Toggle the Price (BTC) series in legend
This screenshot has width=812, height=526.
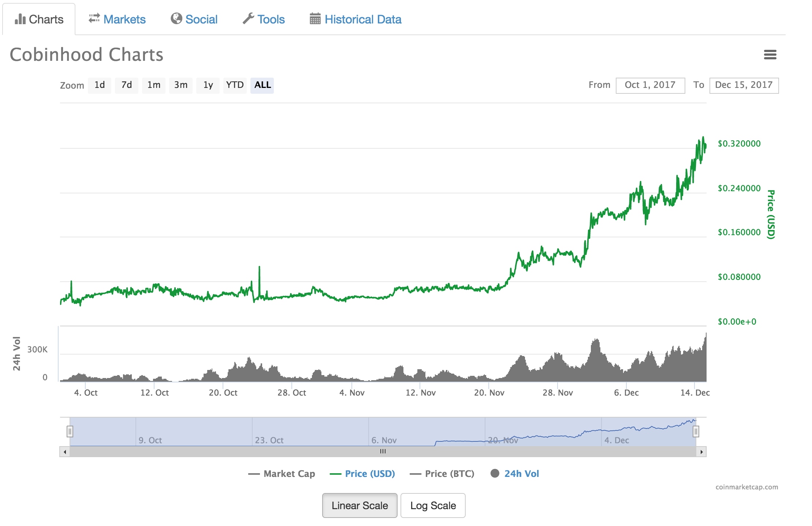(442, 474)
